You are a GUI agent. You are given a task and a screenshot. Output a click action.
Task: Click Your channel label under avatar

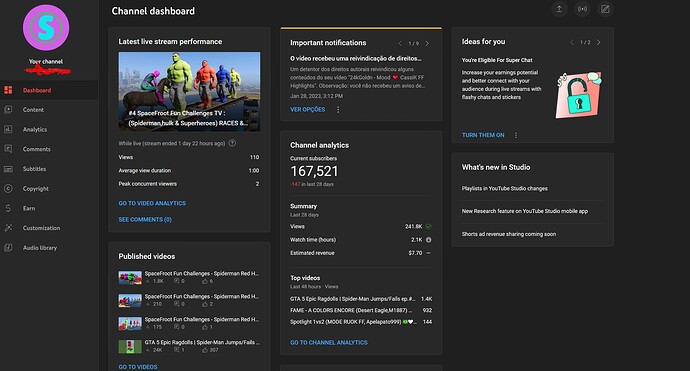click(x=46, y=62)
